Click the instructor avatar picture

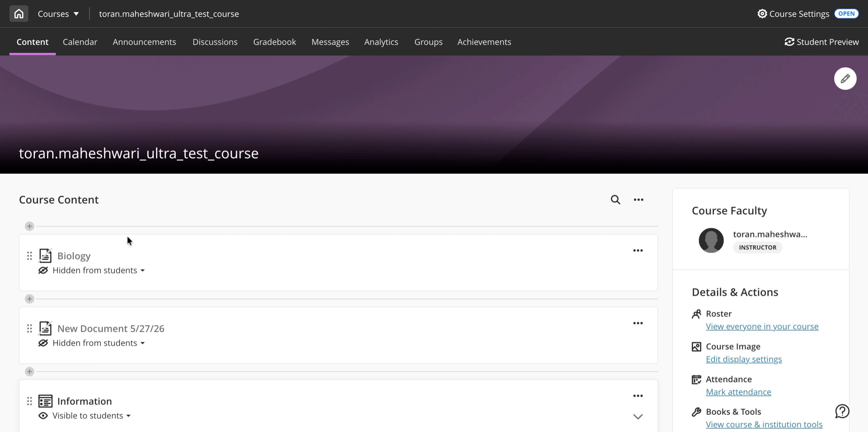coord(711,240)
